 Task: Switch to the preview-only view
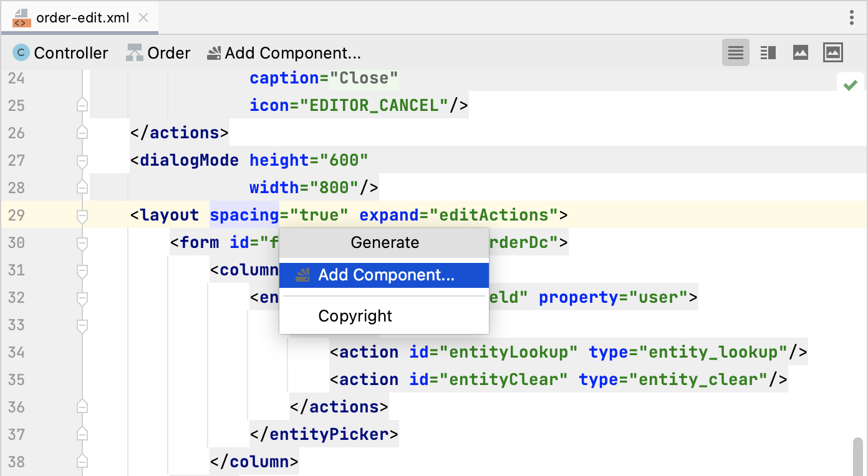coord(801,53)
